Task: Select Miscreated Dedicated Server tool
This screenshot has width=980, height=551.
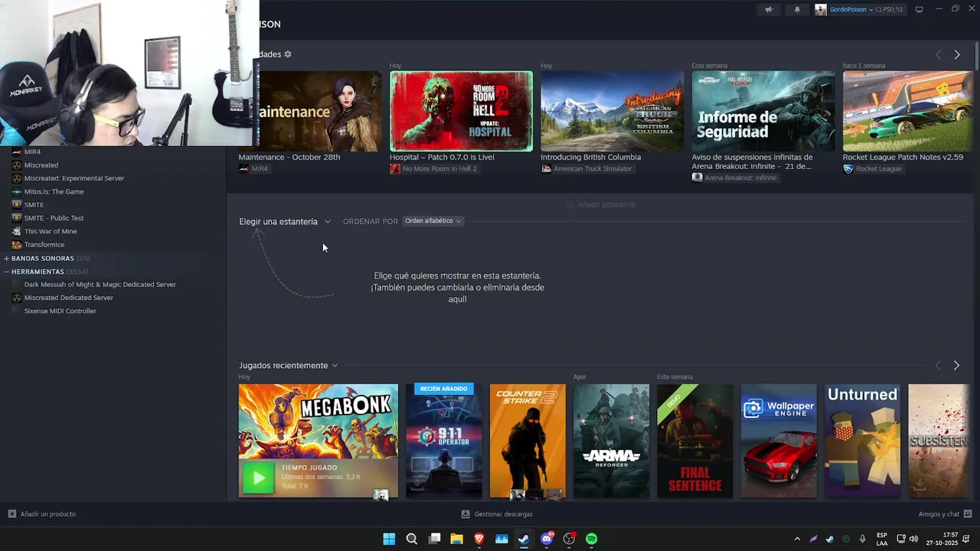Action: click(69, 298)
